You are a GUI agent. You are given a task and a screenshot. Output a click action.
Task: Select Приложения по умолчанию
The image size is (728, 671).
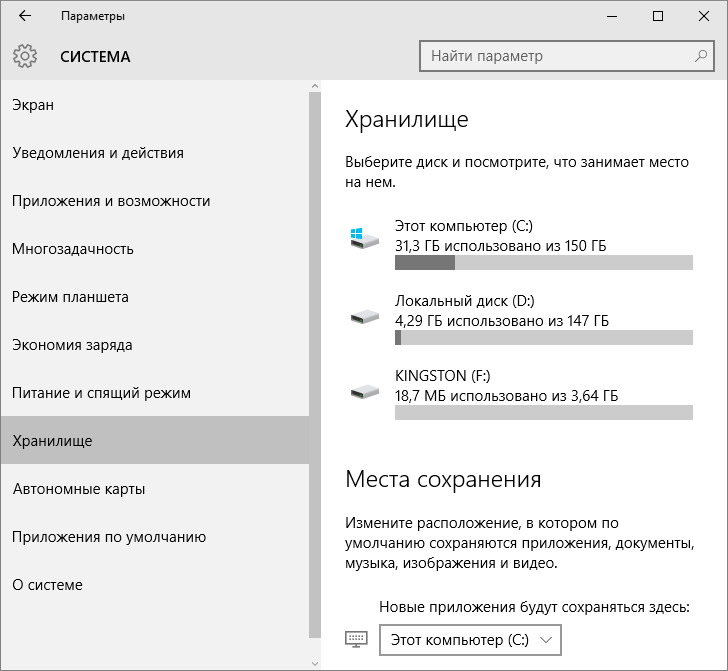click(x=109, y=537)
